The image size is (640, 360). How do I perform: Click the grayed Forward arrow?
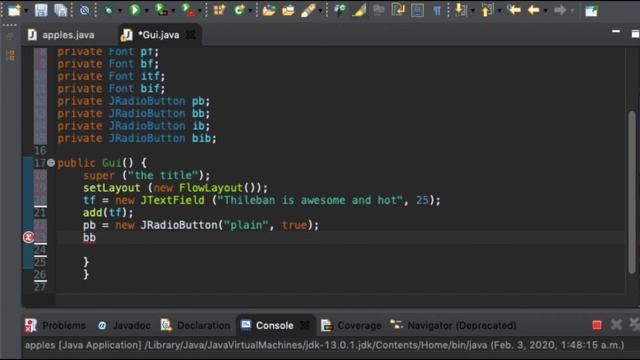[560, 10]
